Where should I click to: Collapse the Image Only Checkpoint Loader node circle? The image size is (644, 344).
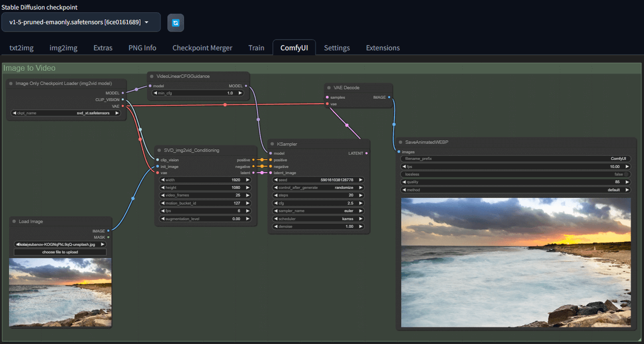tap(10, 84)
